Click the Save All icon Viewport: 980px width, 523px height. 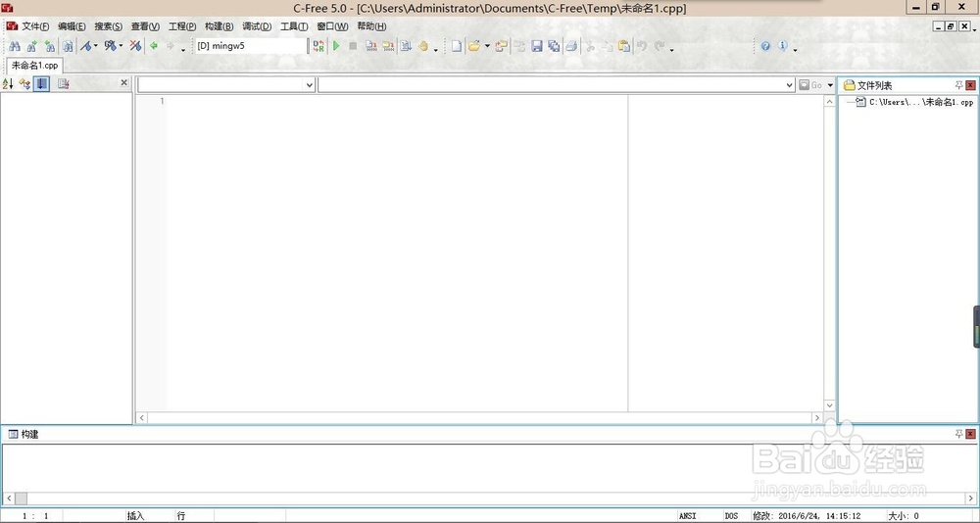click(x=554, y=46)
